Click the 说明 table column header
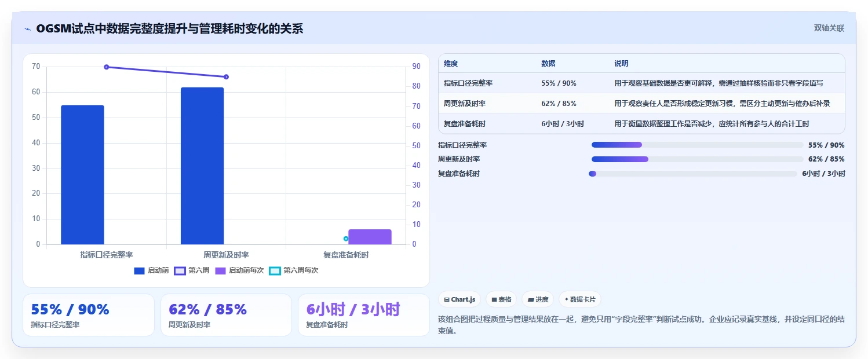The width and height of the screenshot is (868, 359). (621, 64)
